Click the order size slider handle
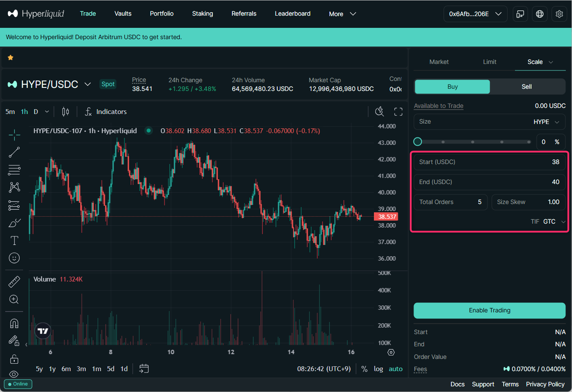 pyautogui.click(x=418, y=142)
